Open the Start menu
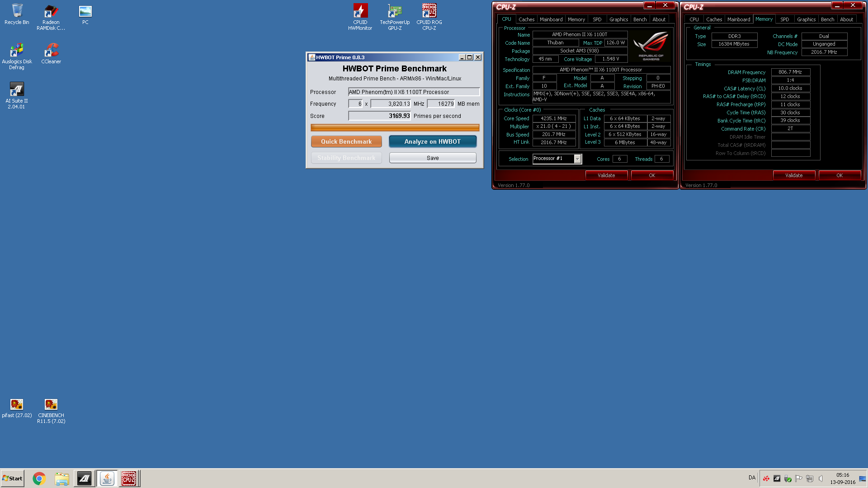Viewport: 868px width, 488px height. tap(12, 479)
